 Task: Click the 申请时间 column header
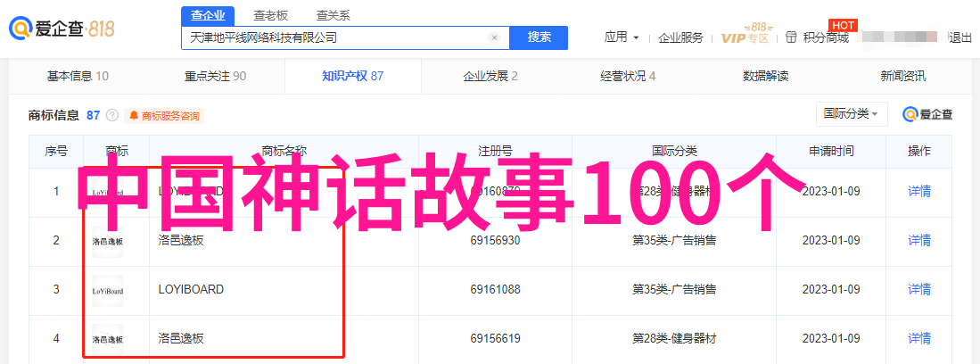(x=831, y=152)
